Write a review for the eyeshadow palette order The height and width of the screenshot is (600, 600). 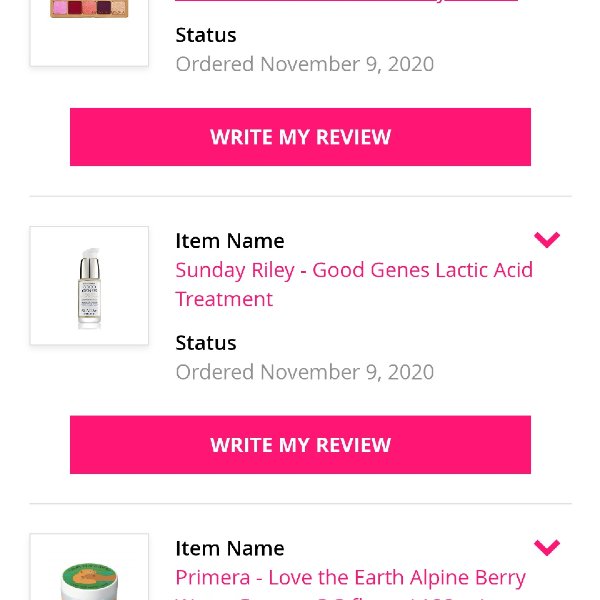coord(300,137)
